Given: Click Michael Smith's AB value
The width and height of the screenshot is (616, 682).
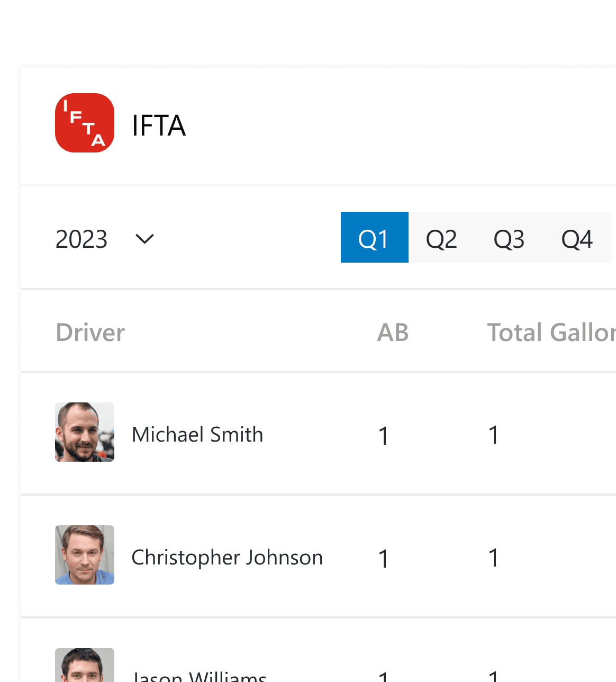Looking at the screenshot, I should (x=384, y=436).
